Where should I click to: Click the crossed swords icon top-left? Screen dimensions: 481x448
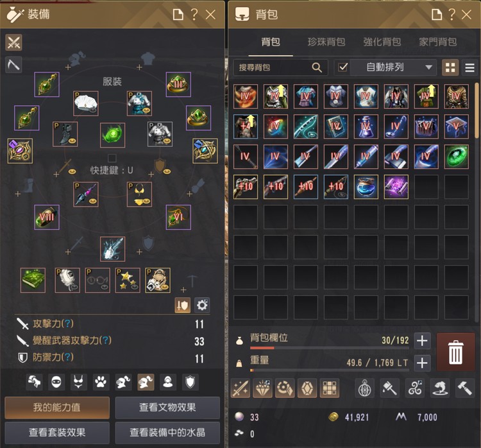pyautogui.click(x=13, y=42)
